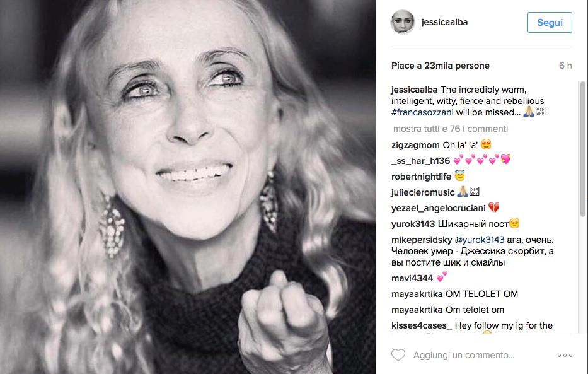
Task: Click the jessicaalba profile avatar
Action: 402,22
